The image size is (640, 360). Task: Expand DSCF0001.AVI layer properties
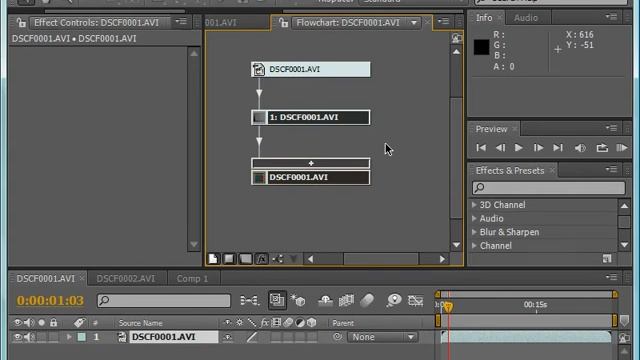(x=69, y=337)
